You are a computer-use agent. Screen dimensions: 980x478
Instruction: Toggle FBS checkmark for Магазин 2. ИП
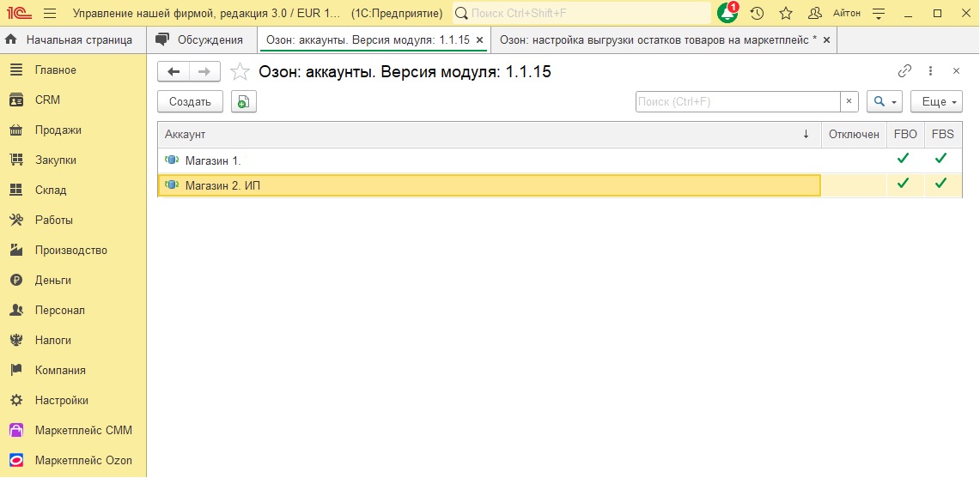click(x=941, y=184)
